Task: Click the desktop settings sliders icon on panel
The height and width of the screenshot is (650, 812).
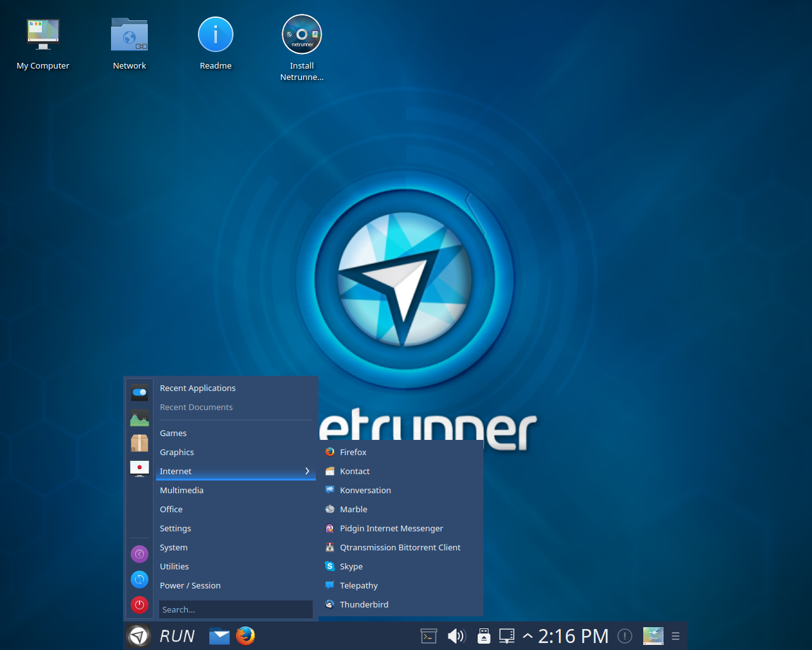Action: pos(653,636)
